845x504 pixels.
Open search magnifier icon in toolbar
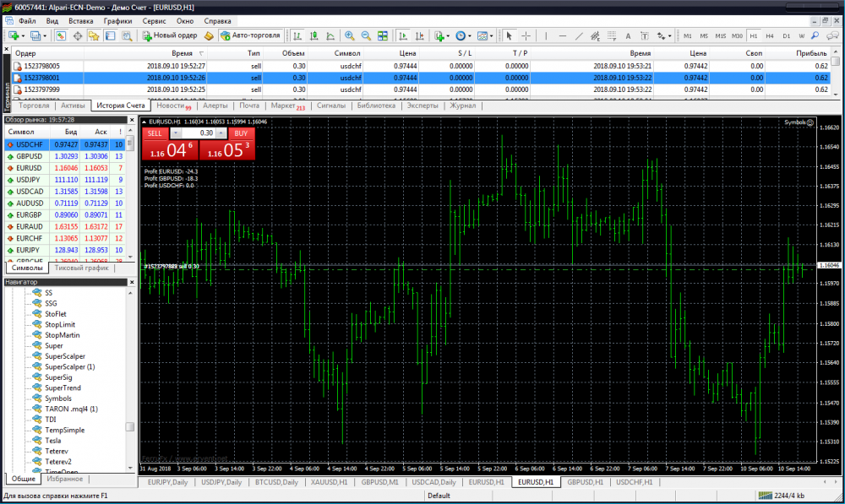click(x=815, y=35)
